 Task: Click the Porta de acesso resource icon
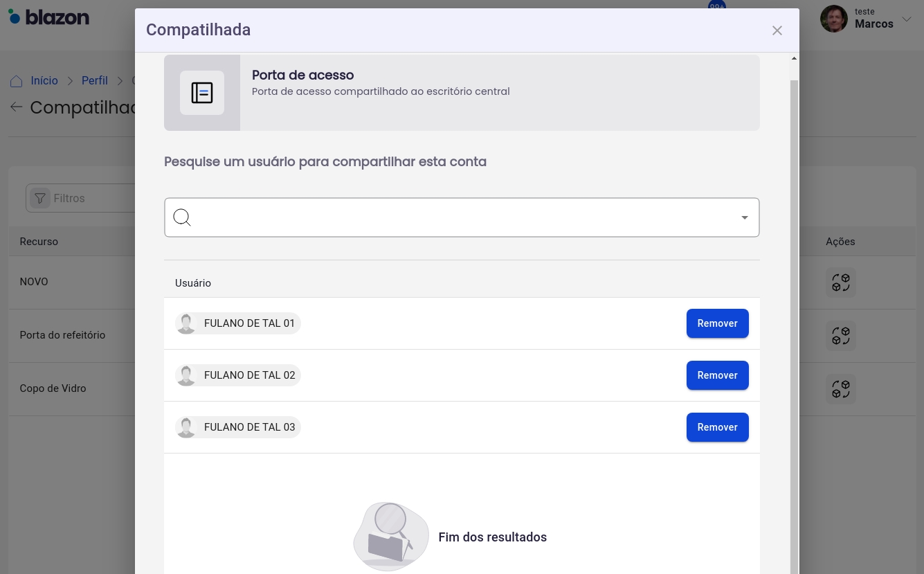click(202, 93)
